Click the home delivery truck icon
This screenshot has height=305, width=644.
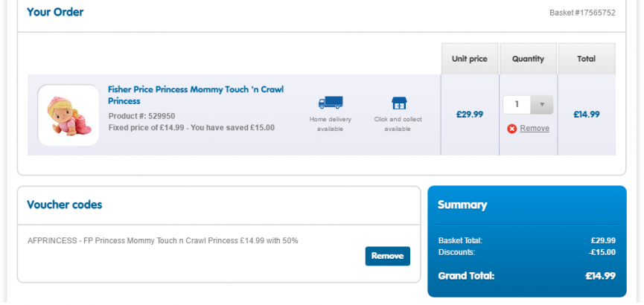tap(331, 102)
